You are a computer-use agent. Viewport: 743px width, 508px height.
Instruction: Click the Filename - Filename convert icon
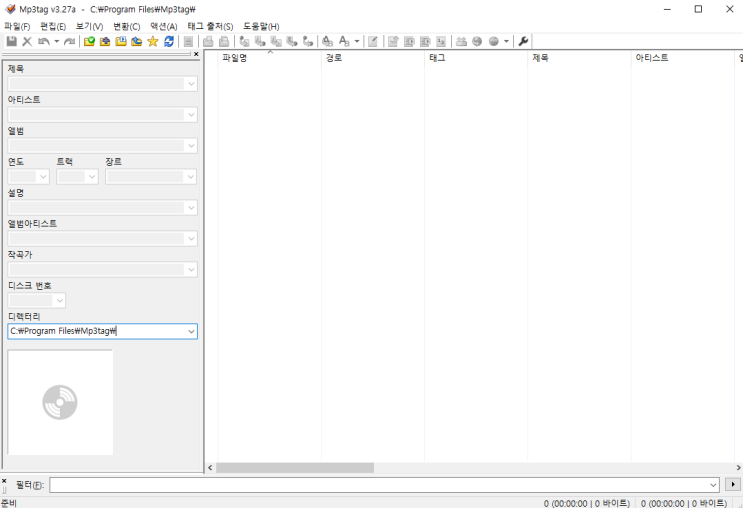[276, 41]
